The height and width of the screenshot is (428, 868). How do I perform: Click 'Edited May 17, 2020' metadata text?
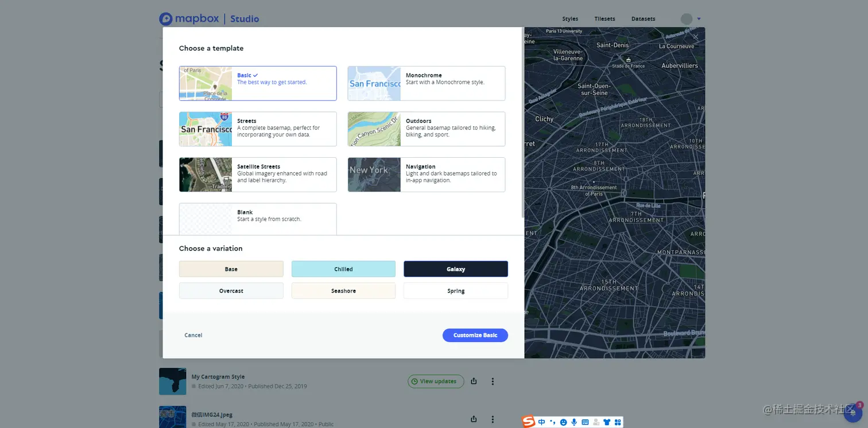224,424
